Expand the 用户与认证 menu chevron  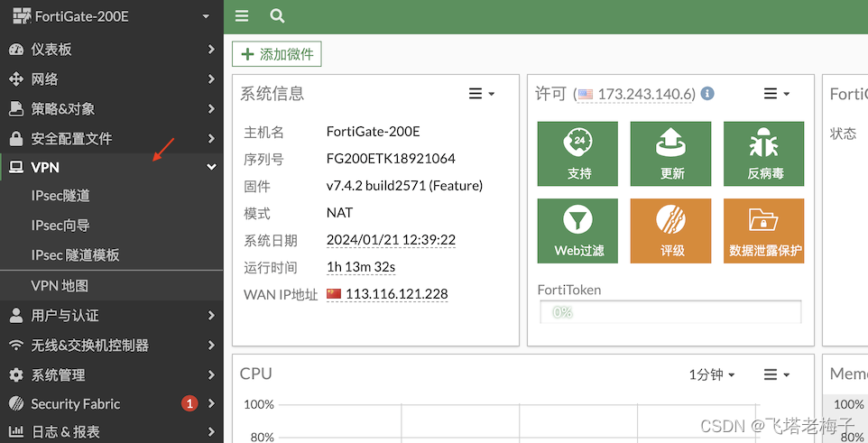point(211,315)
